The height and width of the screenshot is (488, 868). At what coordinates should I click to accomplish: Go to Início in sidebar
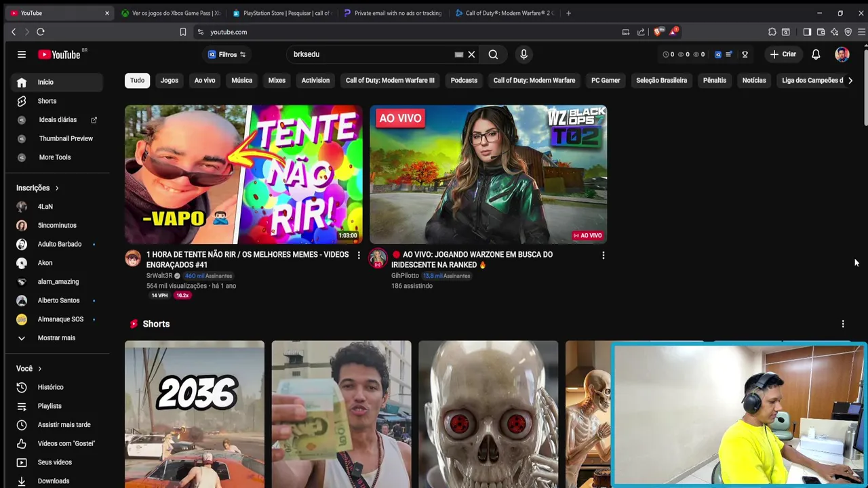coord(57,82)
